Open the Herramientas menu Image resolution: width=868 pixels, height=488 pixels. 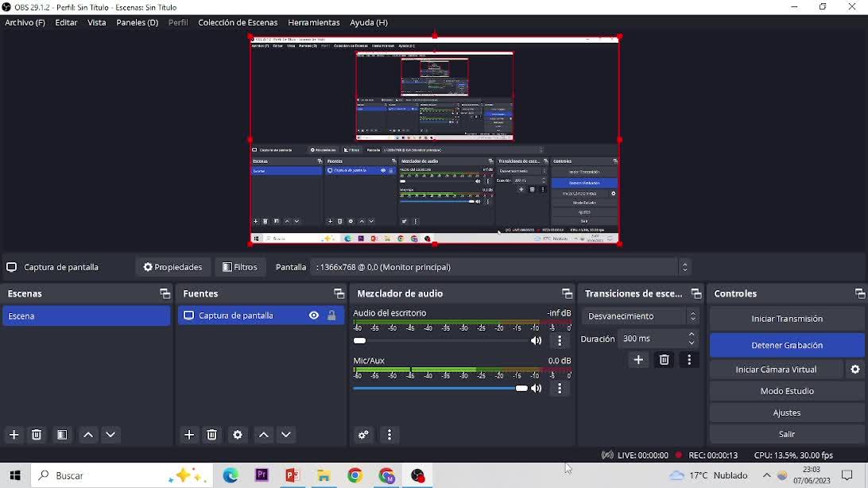[313, 22]
